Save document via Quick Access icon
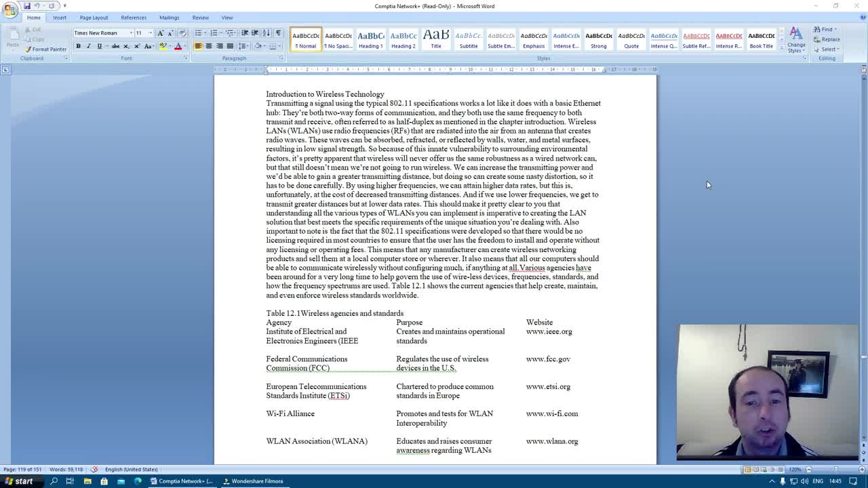This screenshot has height=488, width=868. (x=27, y=5)
